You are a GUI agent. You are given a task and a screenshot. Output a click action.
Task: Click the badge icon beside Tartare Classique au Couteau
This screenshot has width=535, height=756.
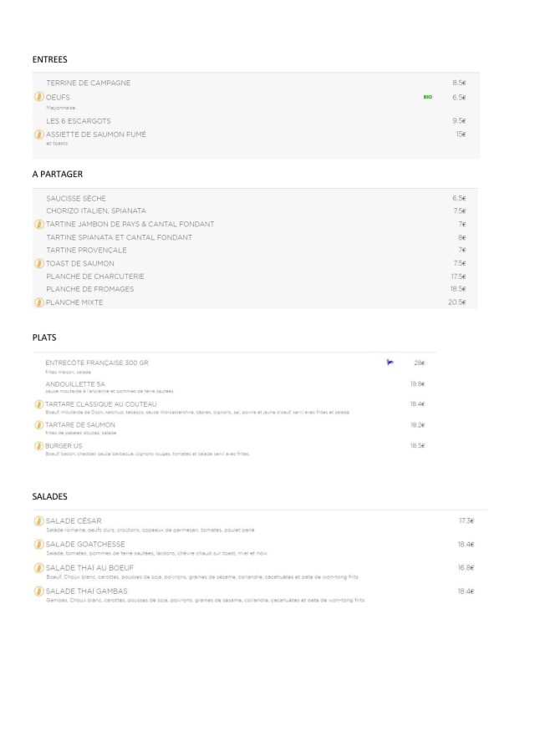[38, 404]
